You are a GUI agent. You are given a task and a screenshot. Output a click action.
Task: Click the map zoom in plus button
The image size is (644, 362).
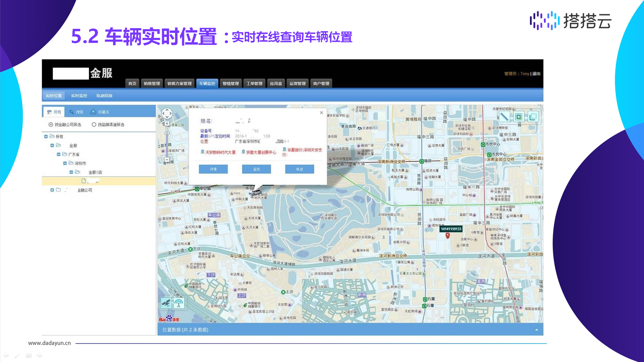tap(167, 123)
